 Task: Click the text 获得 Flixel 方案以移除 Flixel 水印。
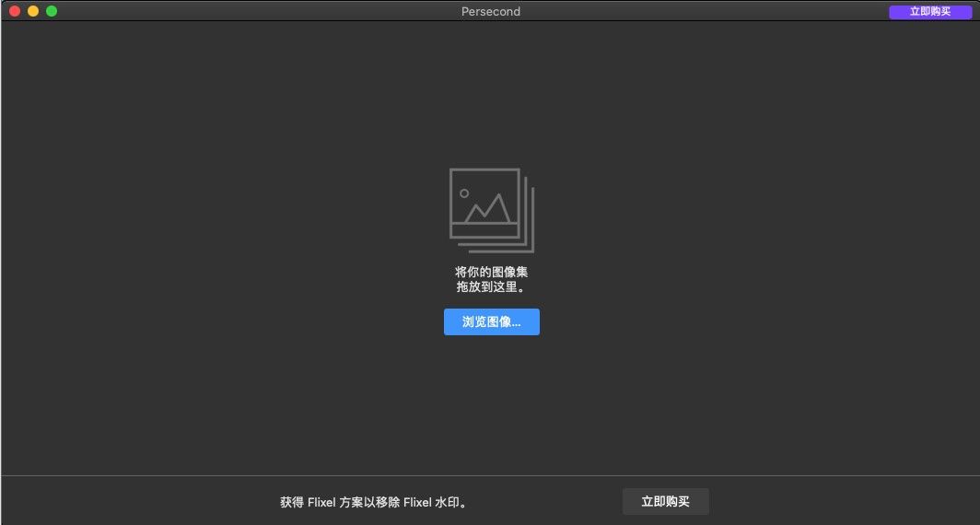click(x=374, y=503)
